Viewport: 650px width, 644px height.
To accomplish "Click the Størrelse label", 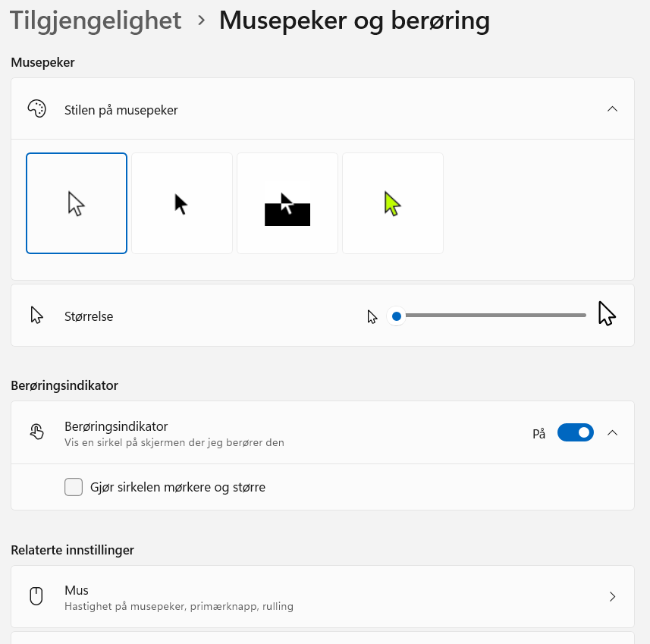I will (89, 316).
